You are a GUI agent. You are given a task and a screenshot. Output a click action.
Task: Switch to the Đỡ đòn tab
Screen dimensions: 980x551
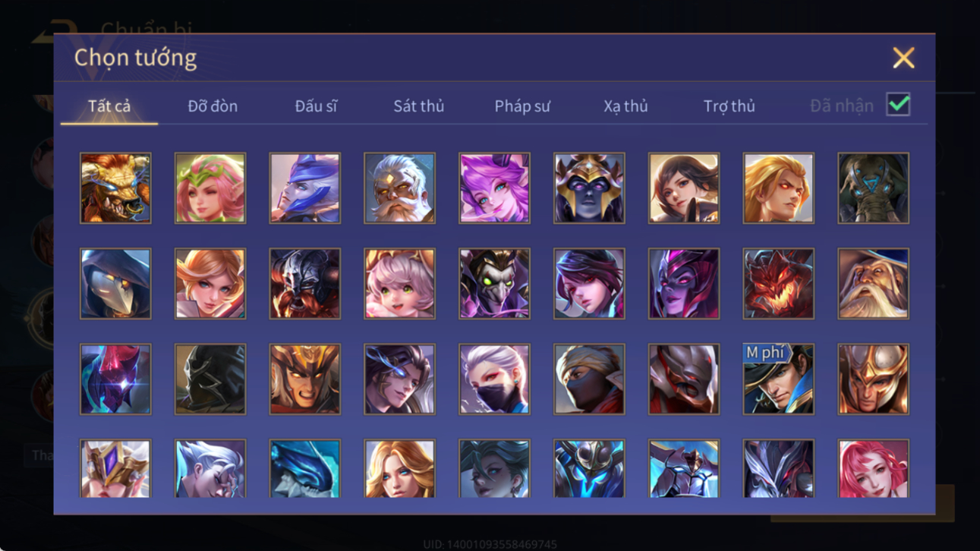point(213,106)
